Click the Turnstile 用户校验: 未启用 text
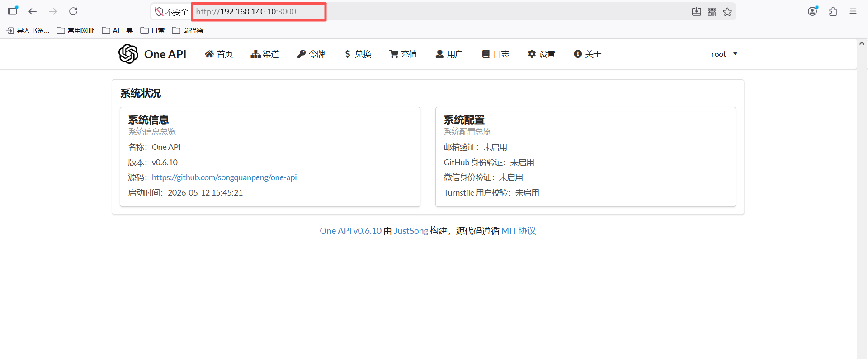The width and height of the screenshot is (868, 359). pyautogui.click(x=491, y=193)
